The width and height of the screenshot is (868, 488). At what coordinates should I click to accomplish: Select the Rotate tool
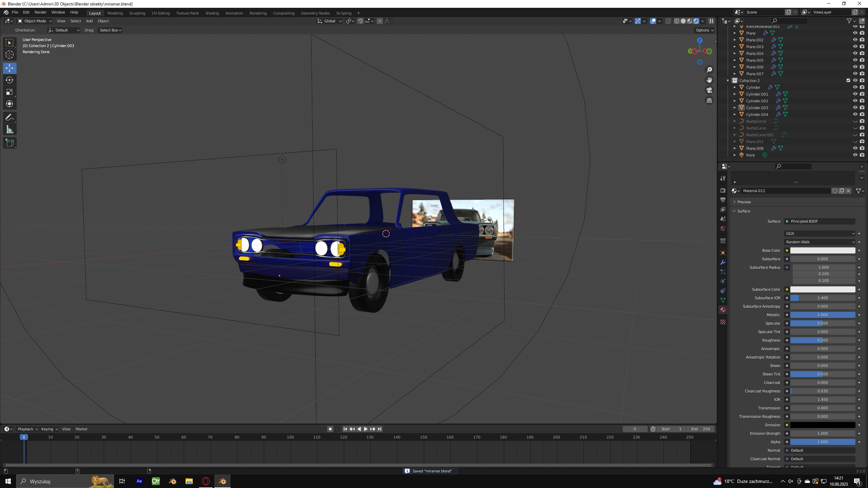click(9, 80)
